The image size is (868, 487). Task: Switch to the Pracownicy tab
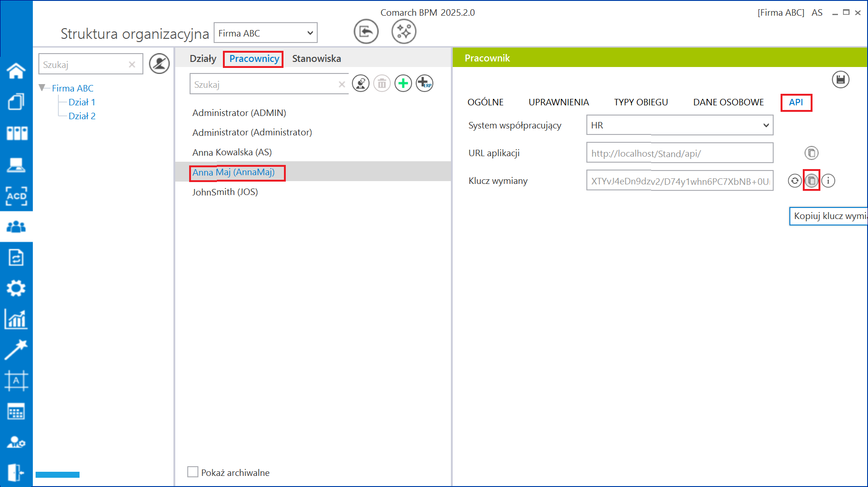(x=254, y=59)
